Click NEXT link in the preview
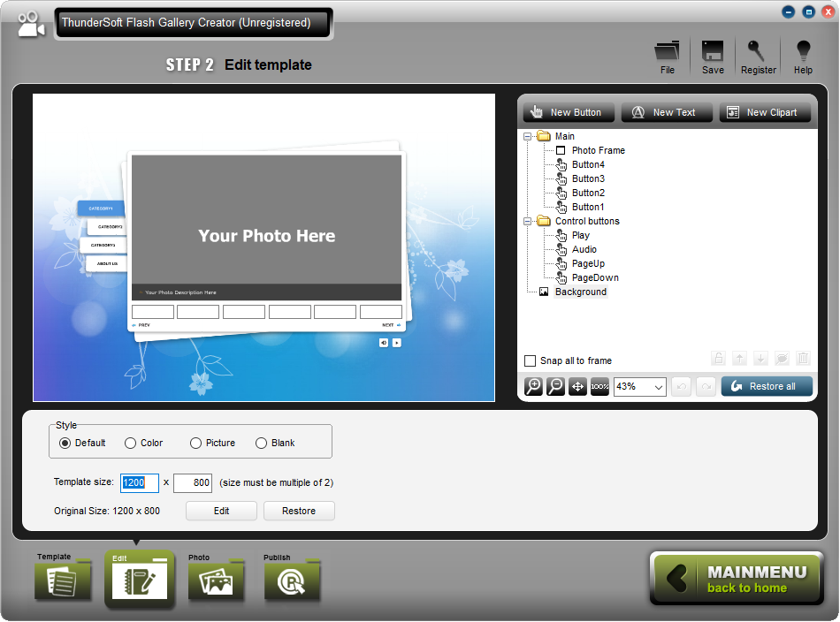 pos(392,325)
